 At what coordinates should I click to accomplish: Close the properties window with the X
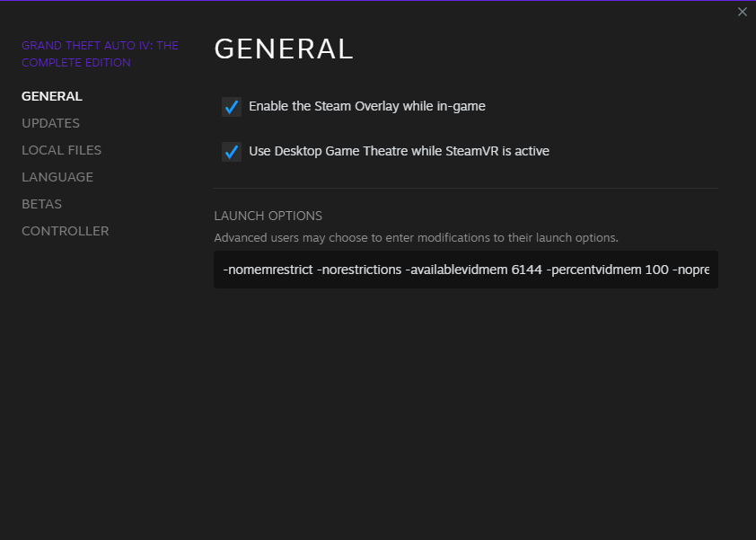pos(742,12)
